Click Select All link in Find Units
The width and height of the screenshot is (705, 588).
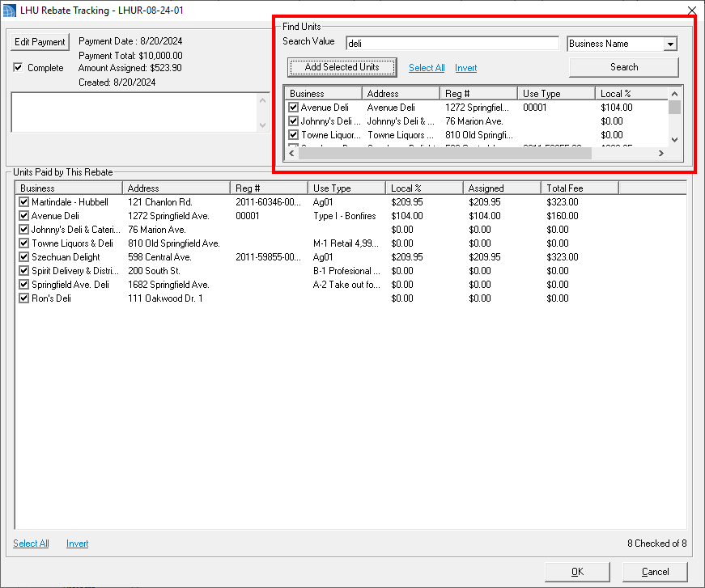click(x=427, y=68)
